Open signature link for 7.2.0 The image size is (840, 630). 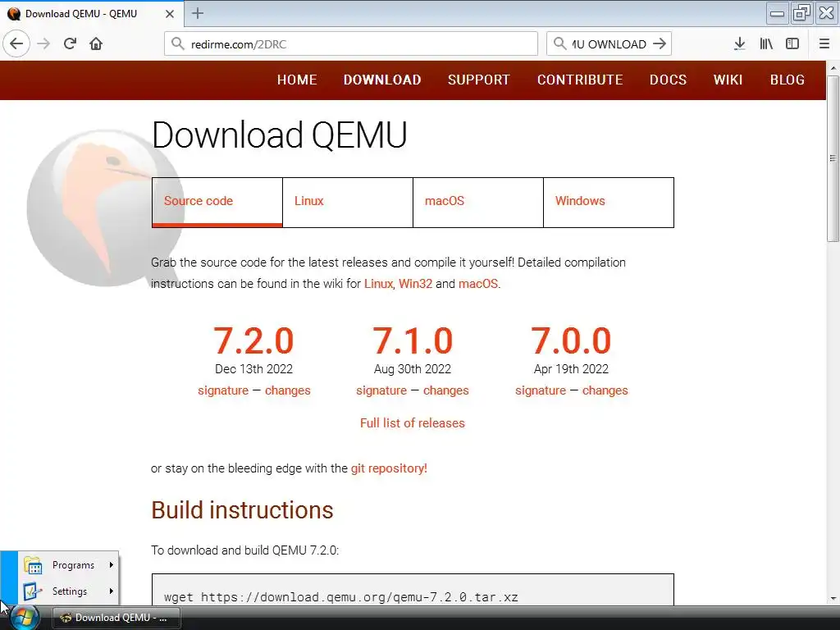[223, 390]
